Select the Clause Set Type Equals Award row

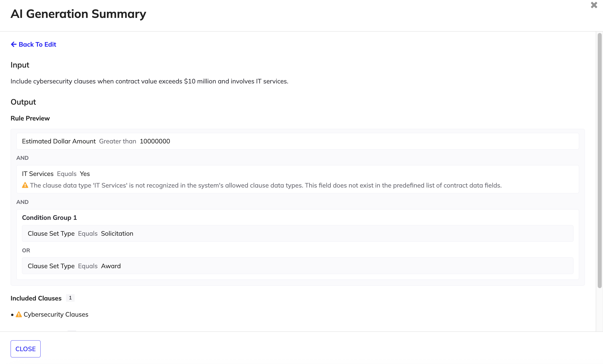click(x=297, y=266)
